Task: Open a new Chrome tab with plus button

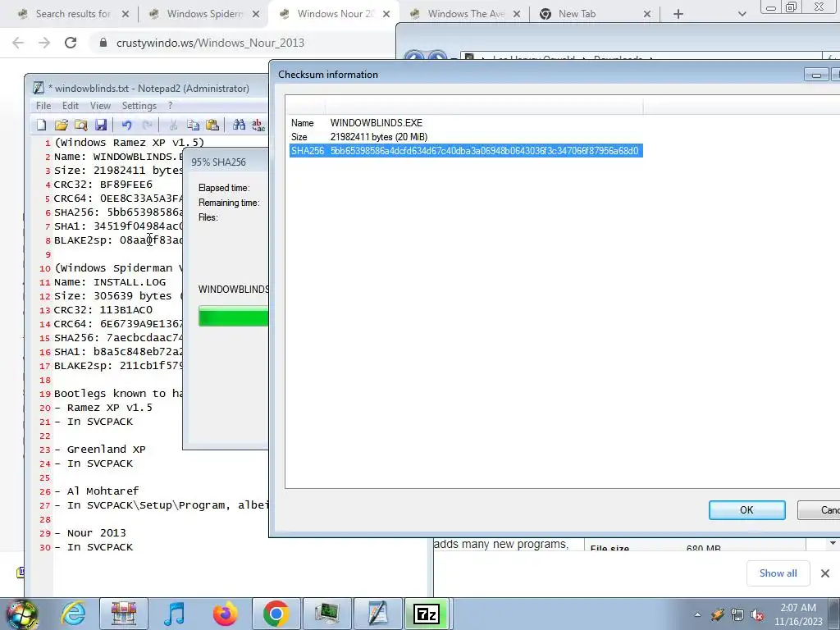Action: pyautogui.click(x=678, y=14)
